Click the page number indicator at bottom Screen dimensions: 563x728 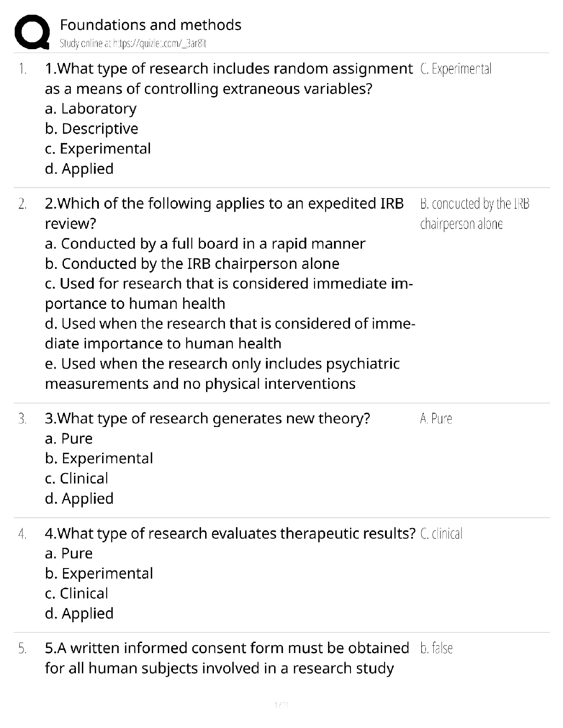281,705
